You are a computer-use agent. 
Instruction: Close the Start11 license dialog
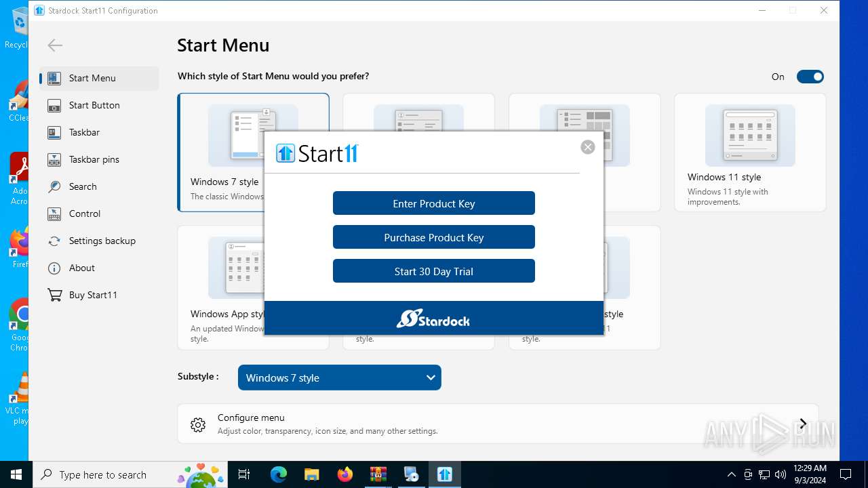(x=588, y=147)
